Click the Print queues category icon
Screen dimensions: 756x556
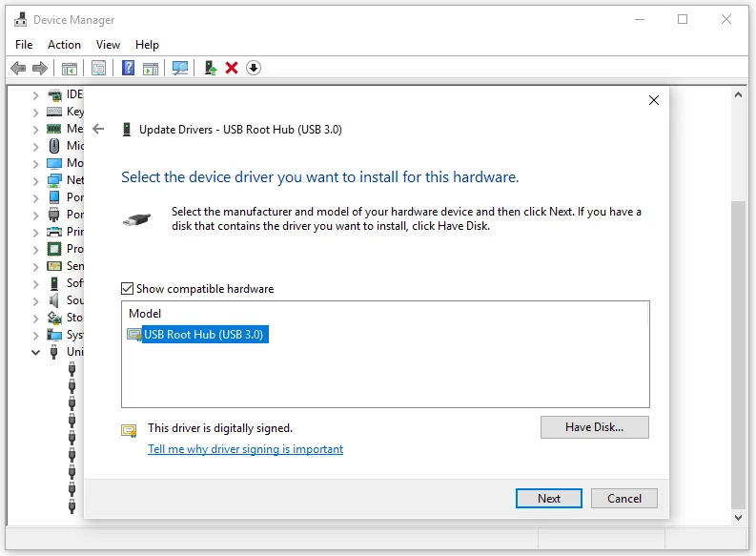coord(54,232)
